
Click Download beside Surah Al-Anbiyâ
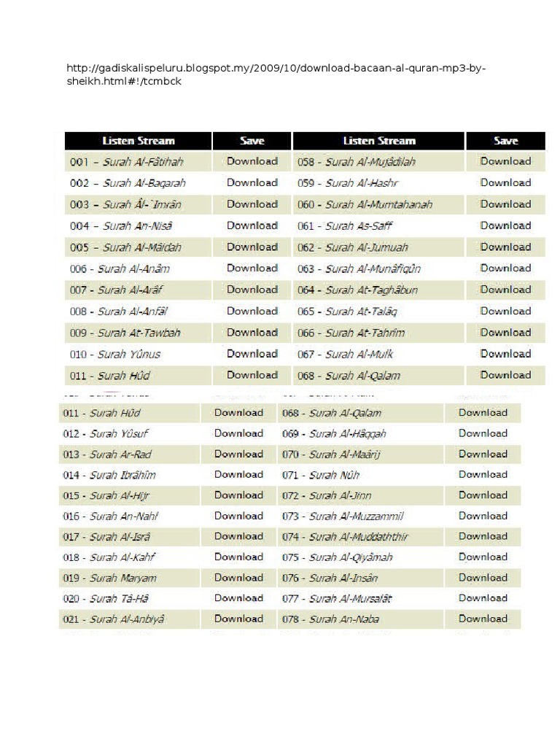click(238, 619)
